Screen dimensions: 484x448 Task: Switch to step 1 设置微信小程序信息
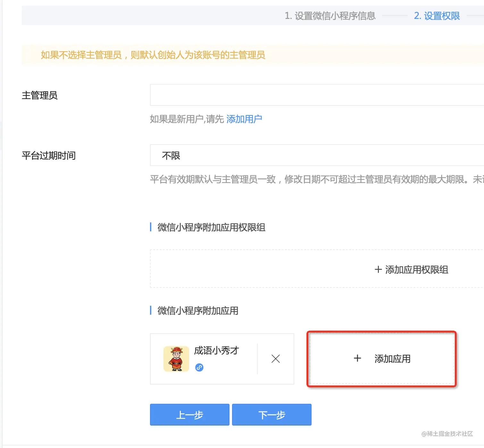tap(330, 16)
